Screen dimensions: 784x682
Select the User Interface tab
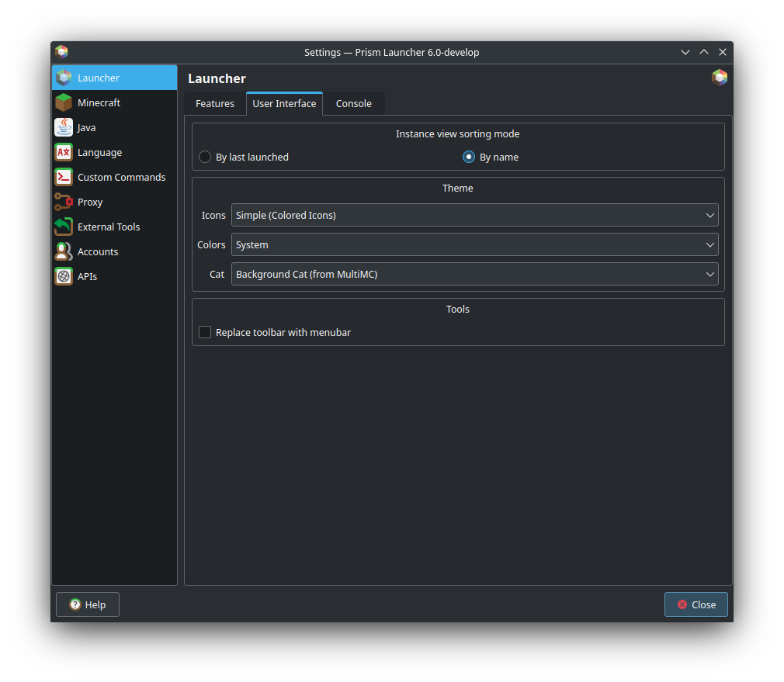click(x=284, y=103)
